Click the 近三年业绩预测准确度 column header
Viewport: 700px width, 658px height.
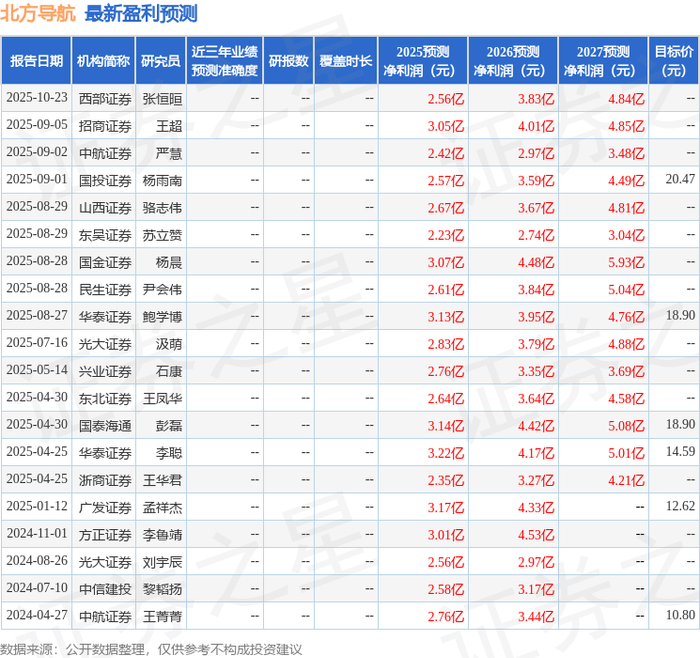tap(225, 61)
